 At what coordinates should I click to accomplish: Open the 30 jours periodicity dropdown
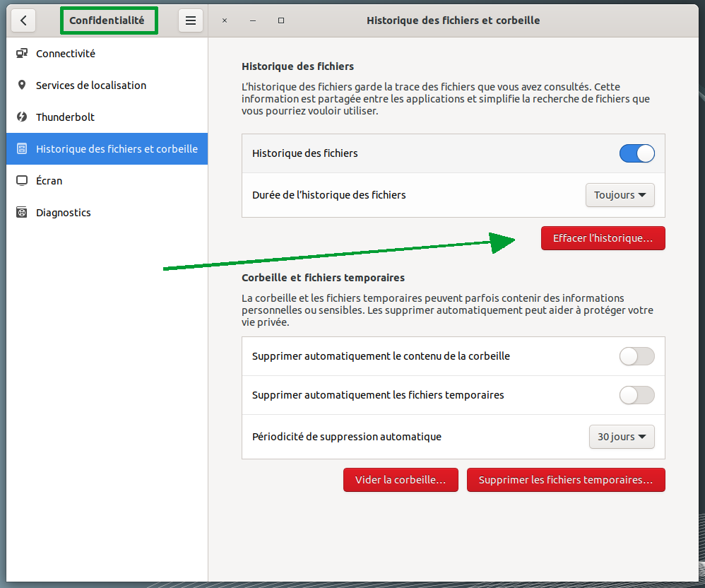622,436
